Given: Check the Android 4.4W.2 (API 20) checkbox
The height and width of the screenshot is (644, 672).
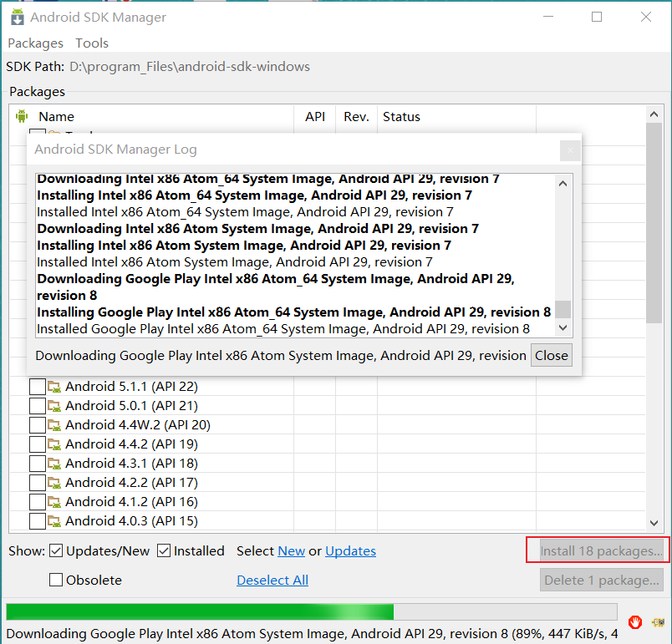Looking at the screenshot, I should [x=38, y=425].
